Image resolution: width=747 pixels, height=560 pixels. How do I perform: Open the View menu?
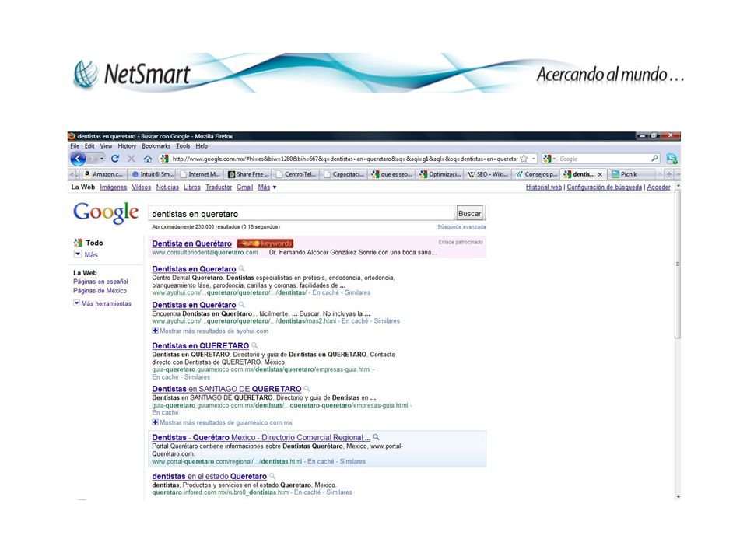(x=106, y=146)
